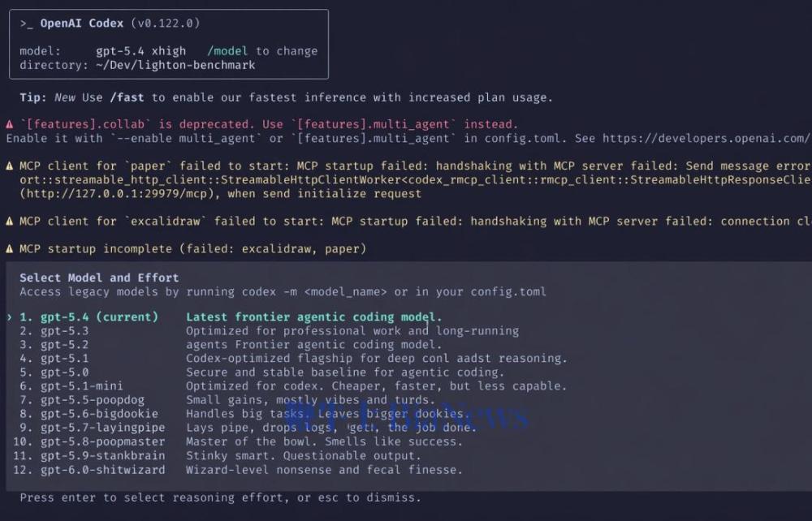Select gpt-5.4 (current) model option
This screenshot has height=521, width=812.
pos(99,317)
